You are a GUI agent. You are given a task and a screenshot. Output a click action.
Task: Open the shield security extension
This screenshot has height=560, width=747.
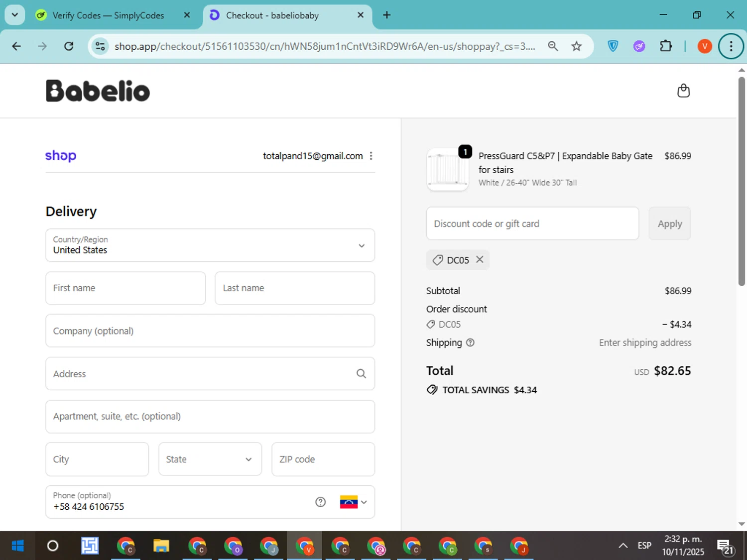[x=613, y=46]
